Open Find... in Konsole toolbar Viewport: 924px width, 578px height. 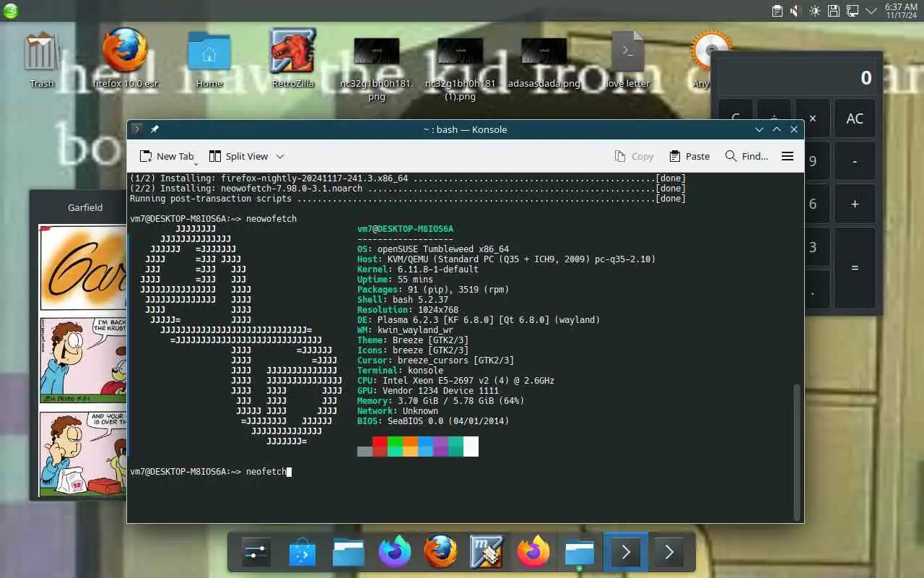746,156
